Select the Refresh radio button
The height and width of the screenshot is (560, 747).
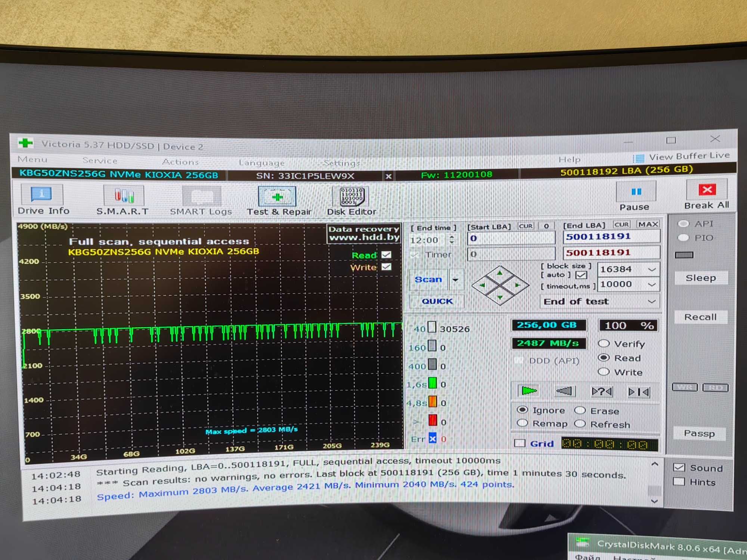click(580, 424)
